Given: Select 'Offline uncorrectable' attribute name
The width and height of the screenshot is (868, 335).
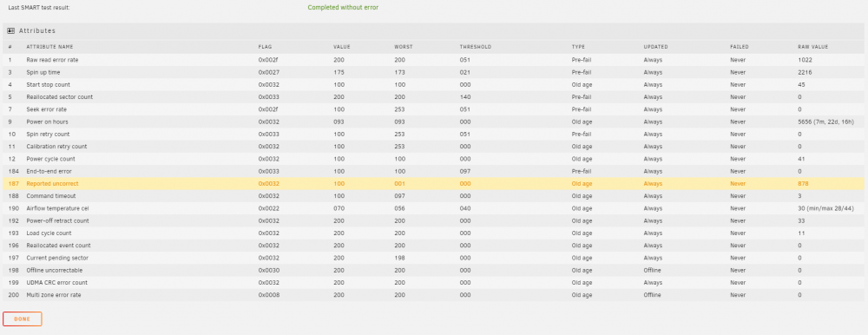Looking at the screenshot, I should click(x=55, y=270).
